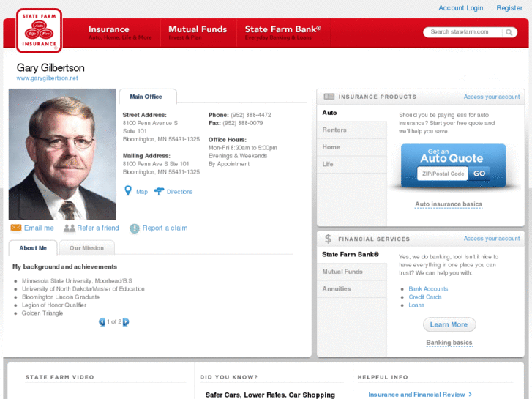Click the Email me link
Image resolution: width=532 pixels, height=399 pixels.
click(x=39, y=228)
